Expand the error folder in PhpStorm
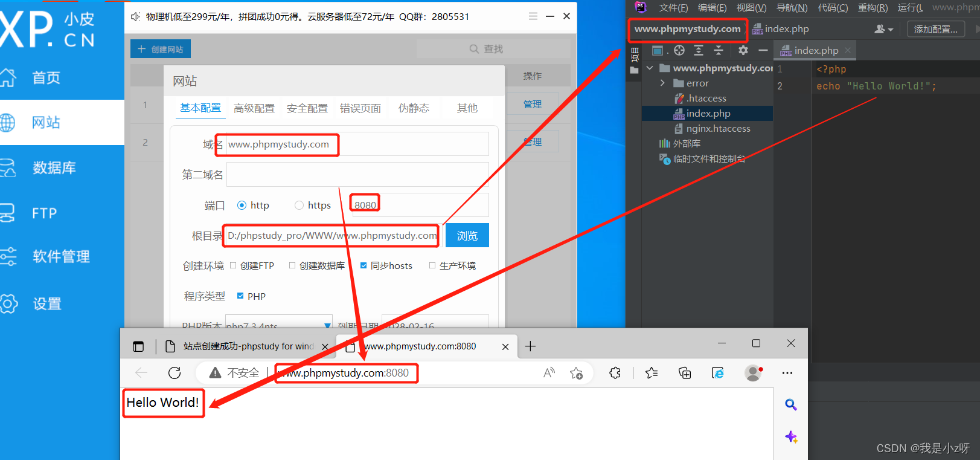Screen dimensions: 980x460 point(662,83)
